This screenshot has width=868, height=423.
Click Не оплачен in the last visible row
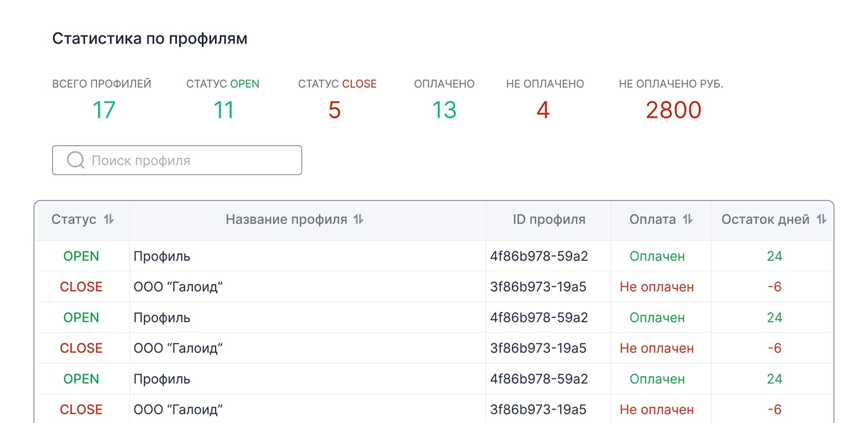point(657,409)
